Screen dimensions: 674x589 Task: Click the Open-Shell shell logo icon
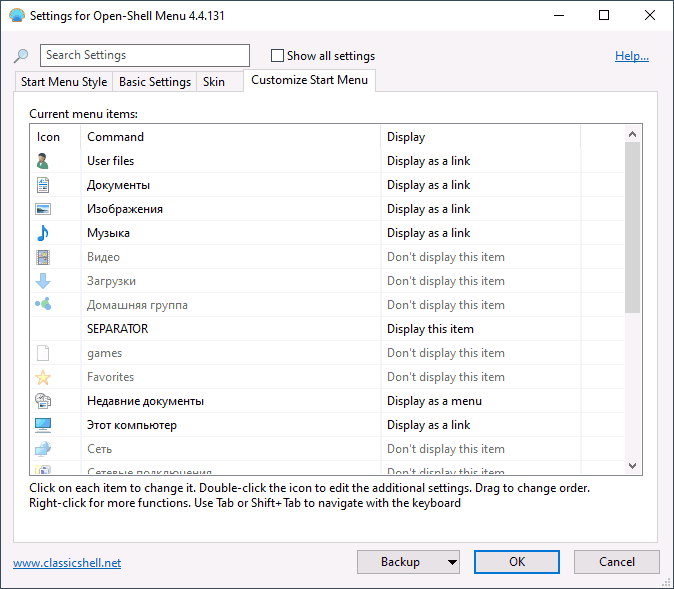click(x=17, y=15)
